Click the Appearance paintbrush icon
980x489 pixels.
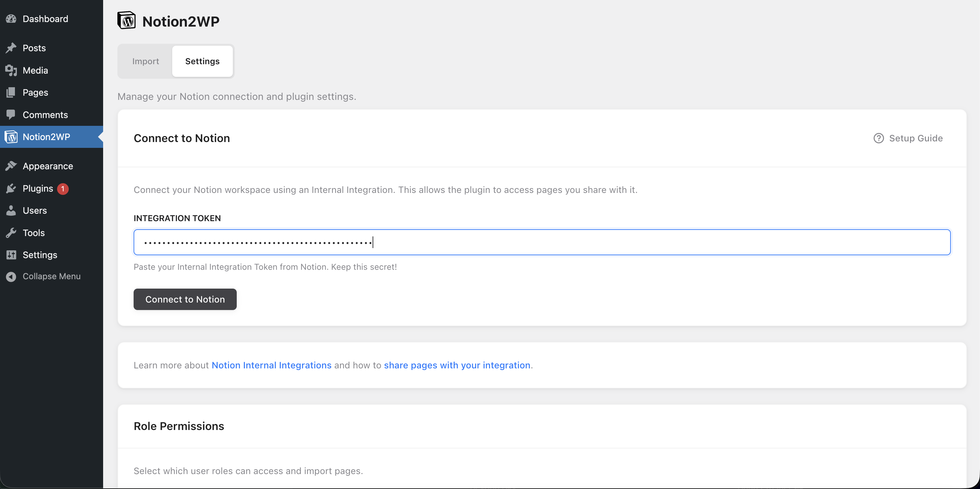coord(11,166)
